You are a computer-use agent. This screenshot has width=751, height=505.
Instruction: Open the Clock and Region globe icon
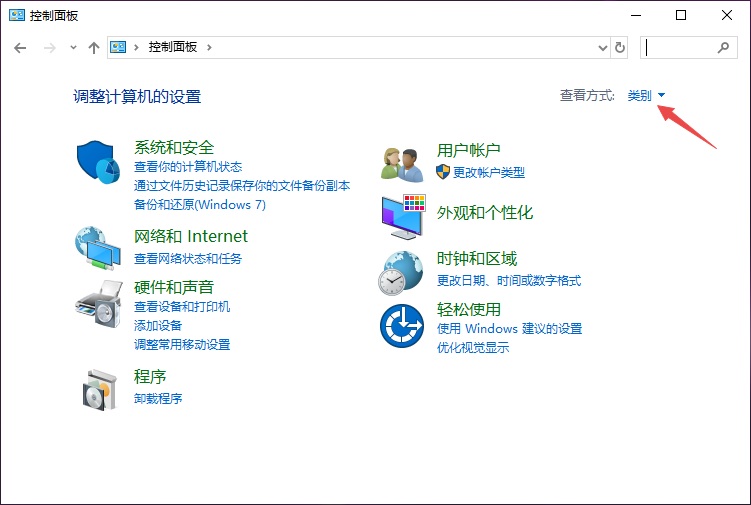pyautogui.click(x=400, y=273)
